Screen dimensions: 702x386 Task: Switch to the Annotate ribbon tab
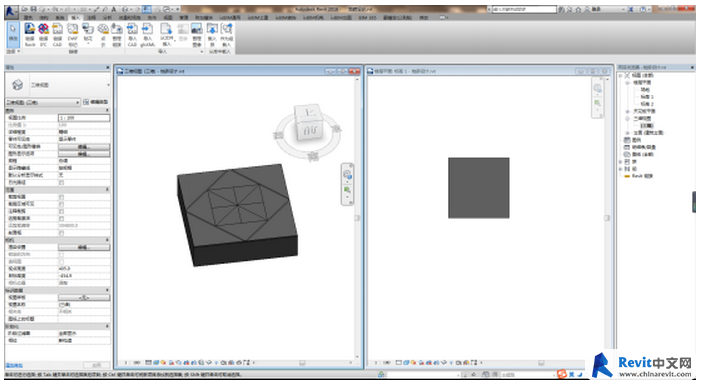click(x=91, y=17)
